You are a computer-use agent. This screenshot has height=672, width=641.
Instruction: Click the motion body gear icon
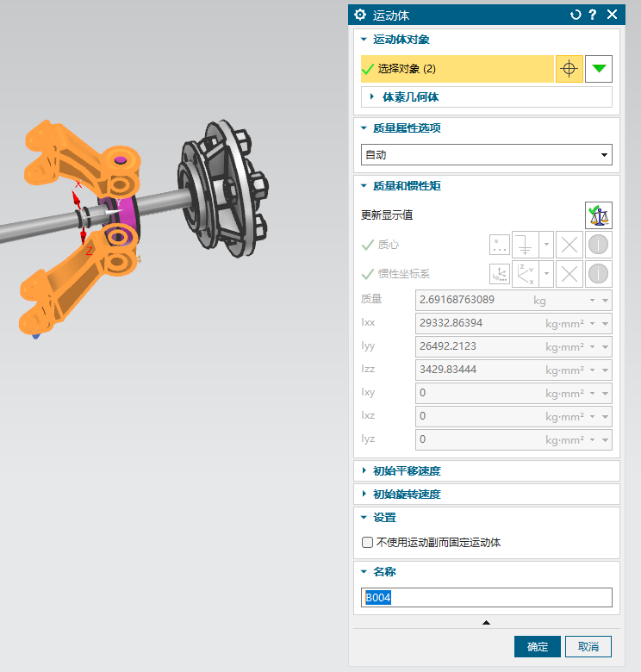pyautogui.click(x=360, y=15)
